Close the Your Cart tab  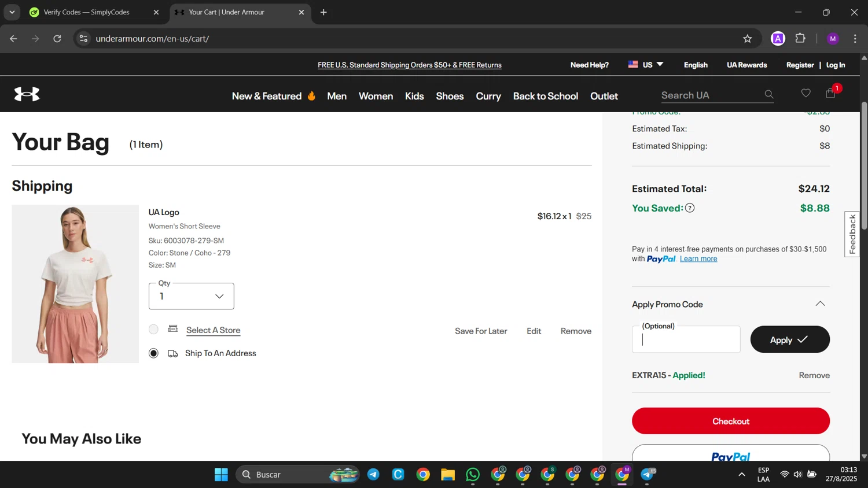click(301, 12)
